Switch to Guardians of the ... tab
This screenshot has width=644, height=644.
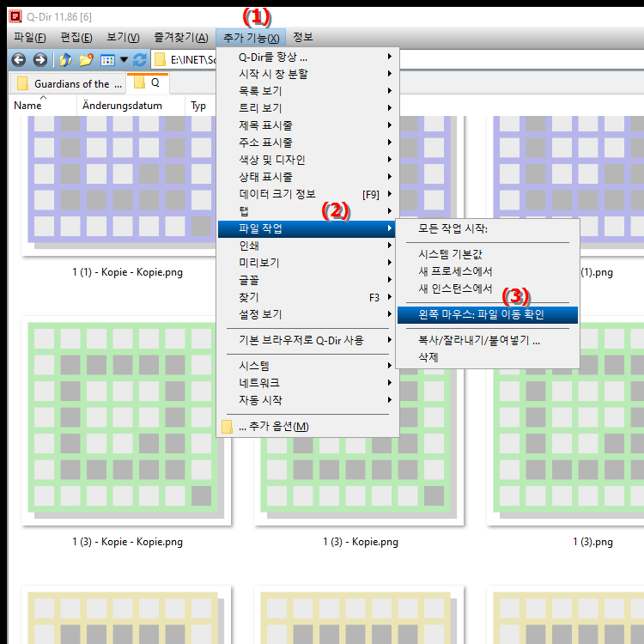pyautogui.click(x=70, y=84)
